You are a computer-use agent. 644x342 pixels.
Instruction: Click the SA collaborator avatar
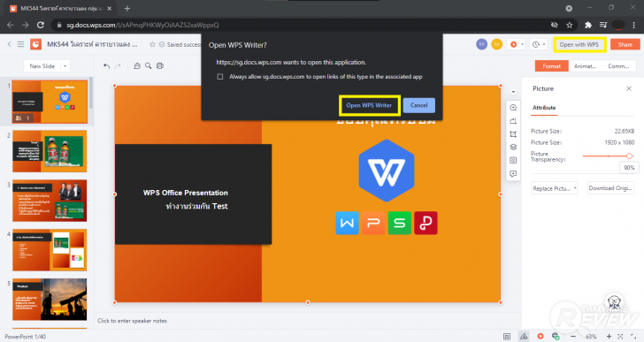[482, 44]
